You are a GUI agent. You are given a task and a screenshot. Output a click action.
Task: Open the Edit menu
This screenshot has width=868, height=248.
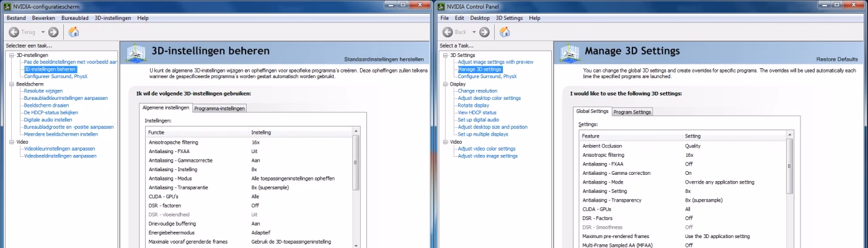(x=460, y=18)
